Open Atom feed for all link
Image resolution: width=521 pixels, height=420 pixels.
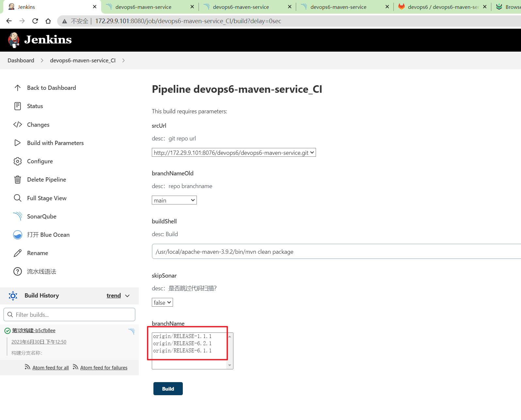[x=51, y=368]
